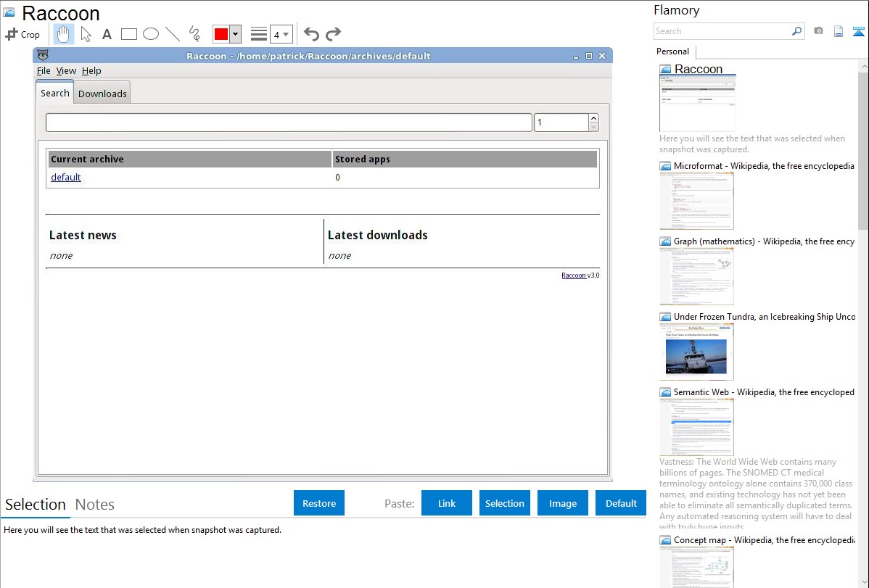Click the Default paste button
The height and width of the screenshot is (588, 869).
[621, 503]
